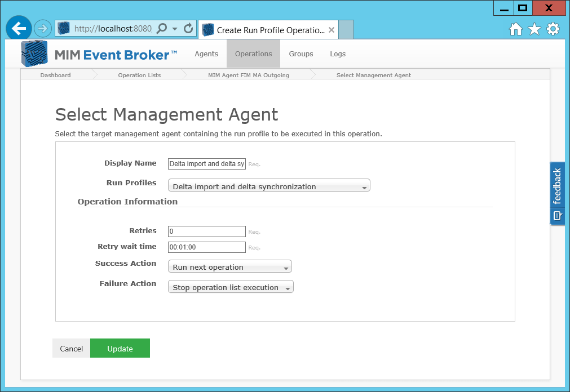This screenshot has height=392, width=570.
Task: Click the MIM Event Broker logo
Action: click(99, 54)
